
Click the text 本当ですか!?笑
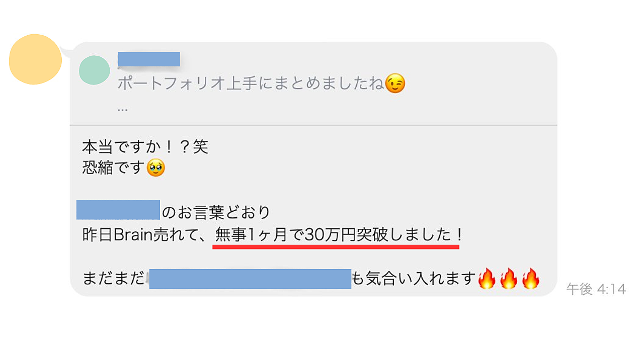tap(145, 147)
